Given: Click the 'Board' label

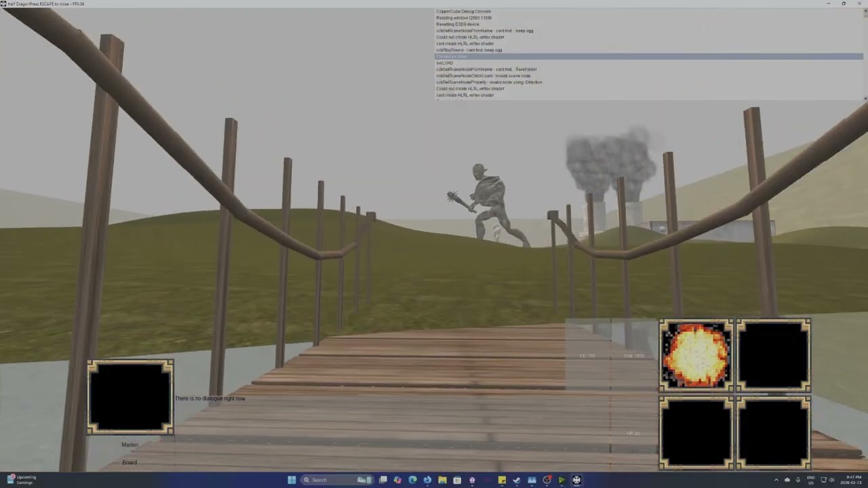Looking at the screenshot, I should 130,462.
